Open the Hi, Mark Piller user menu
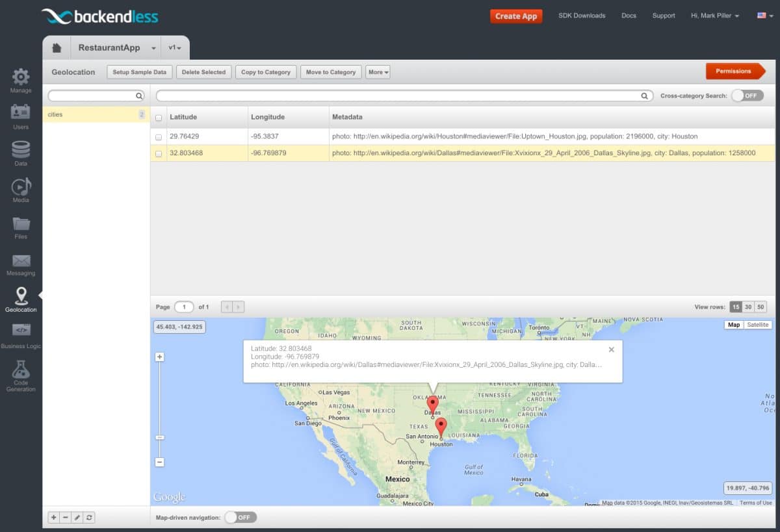 click(715, 16)
